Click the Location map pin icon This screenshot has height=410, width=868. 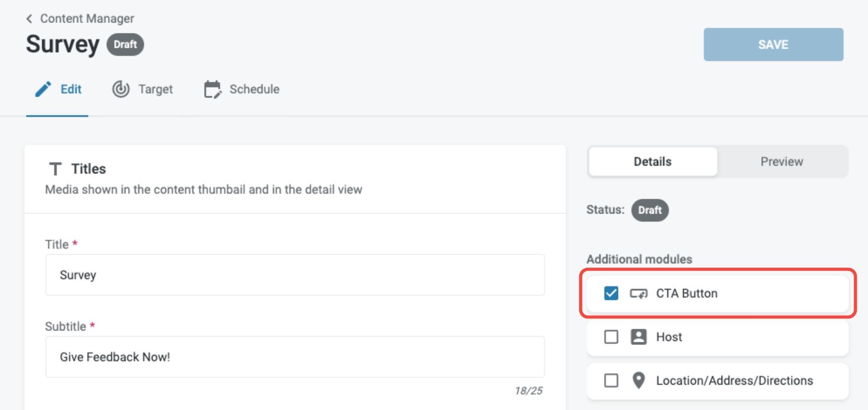click(x=638, y=381)
